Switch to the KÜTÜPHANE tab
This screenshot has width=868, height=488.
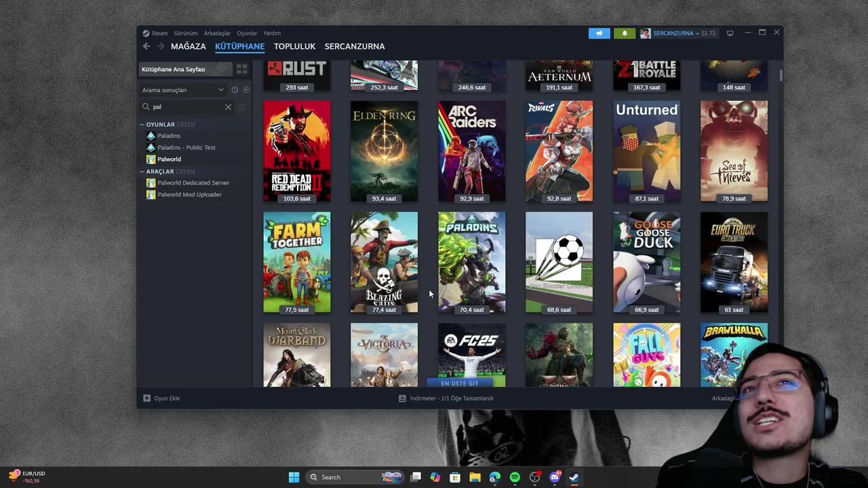(239, 46)
